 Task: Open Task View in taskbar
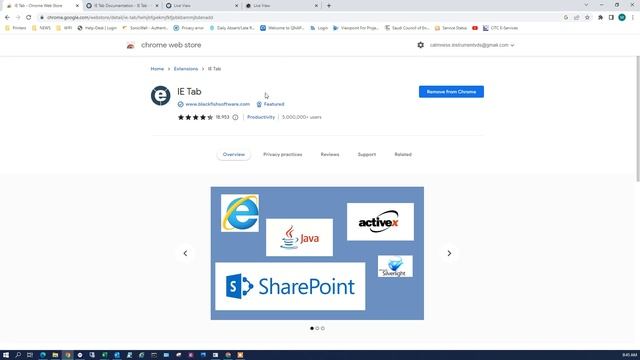coord(30,355)
